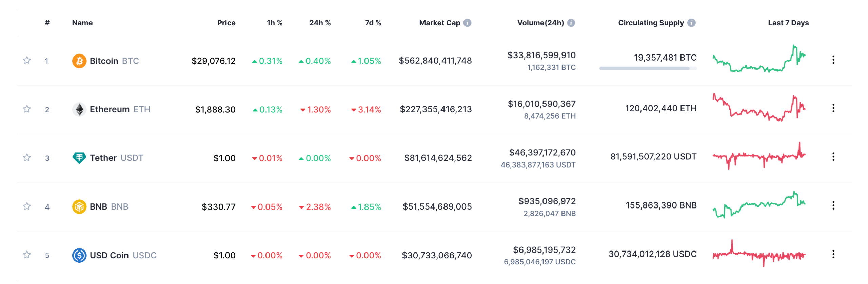Image resolution: width=868 pixels, height=284 pixels.
Task: Open Bitcoin row three-dot menu
Action: [833, 60]
